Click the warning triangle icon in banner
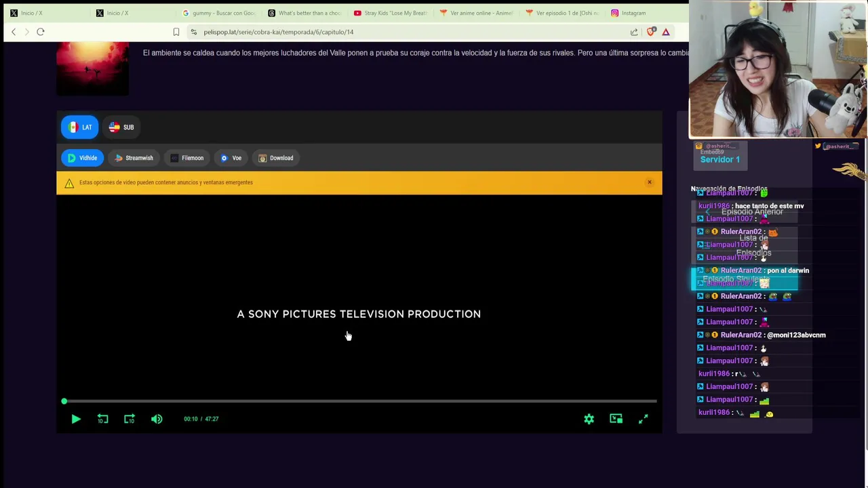868x488 pixels. tap(69, 183)
